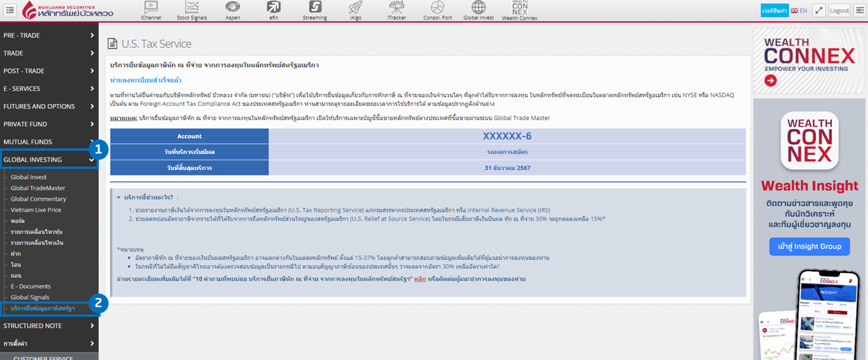Toggle fullscreen expand icon
Image resolution: width=868 pixels, height=360 pixels.
pyautogui.click(x=819, y=10)
